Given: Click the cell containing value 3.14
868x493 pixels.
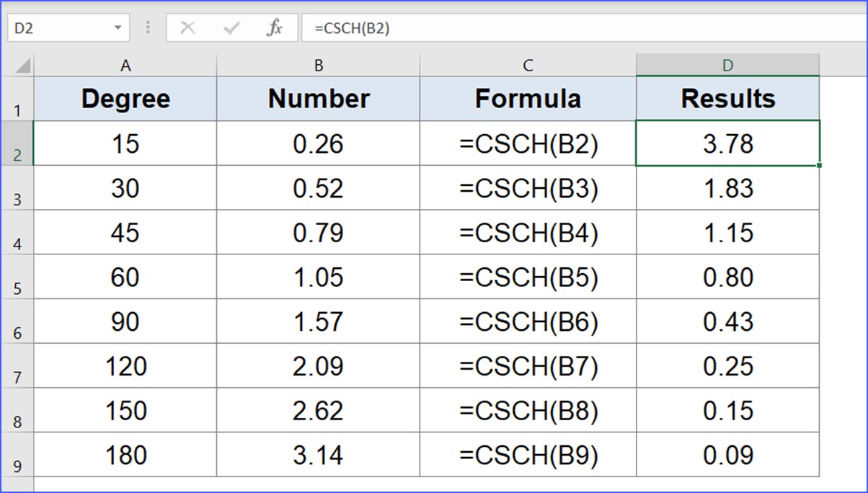Looking at the screenshot, I should (318, 453).
